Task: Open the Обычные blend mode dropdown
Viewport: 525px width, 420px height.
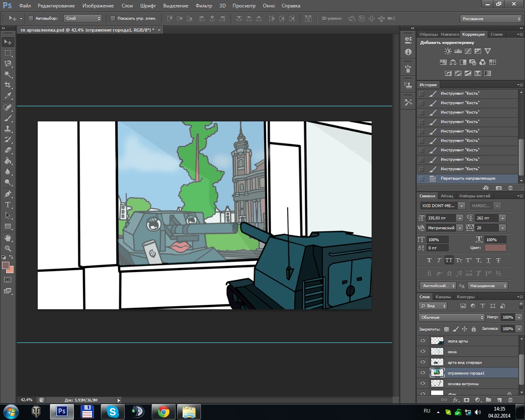Action: [x=452, y=317]
